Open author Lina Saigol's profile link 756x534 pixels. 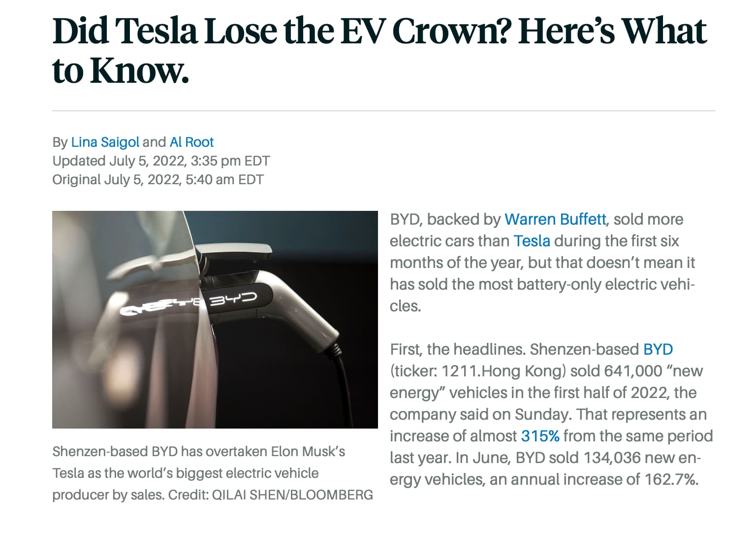pos(105,142)
